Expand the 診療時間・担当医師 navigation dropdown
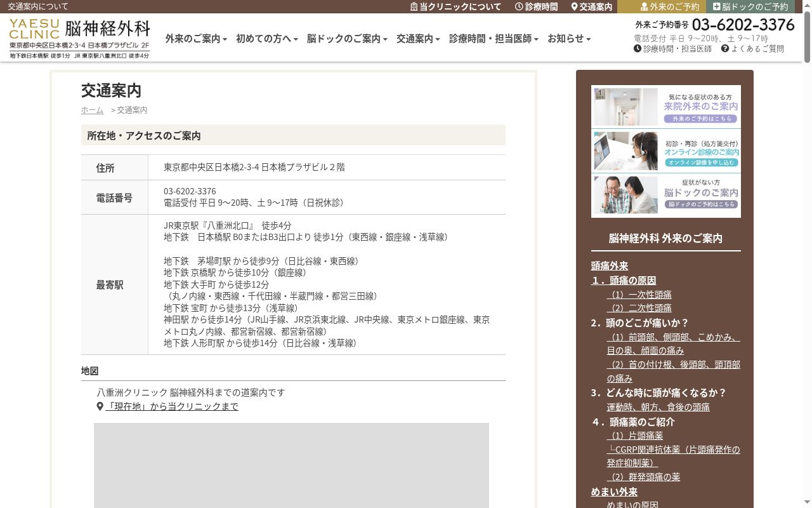 click(494, 39)
